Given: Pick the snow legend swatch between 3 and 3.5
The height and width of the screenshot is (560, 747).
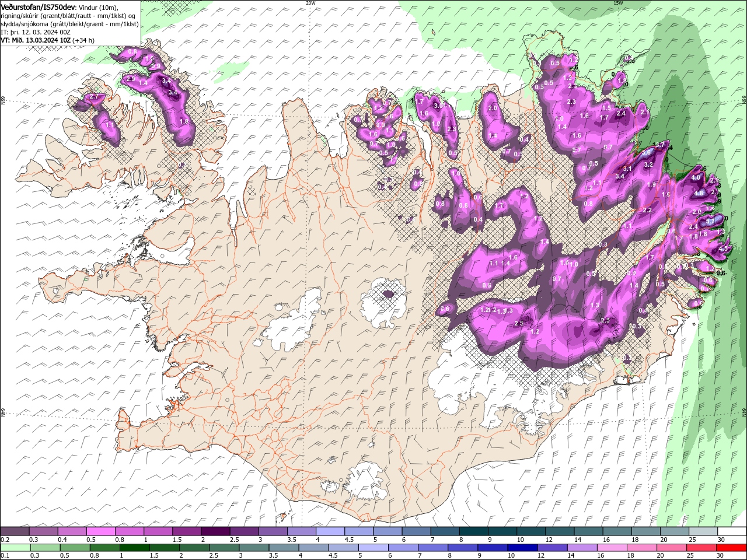Looking at the screenshot, I should 273,531.
